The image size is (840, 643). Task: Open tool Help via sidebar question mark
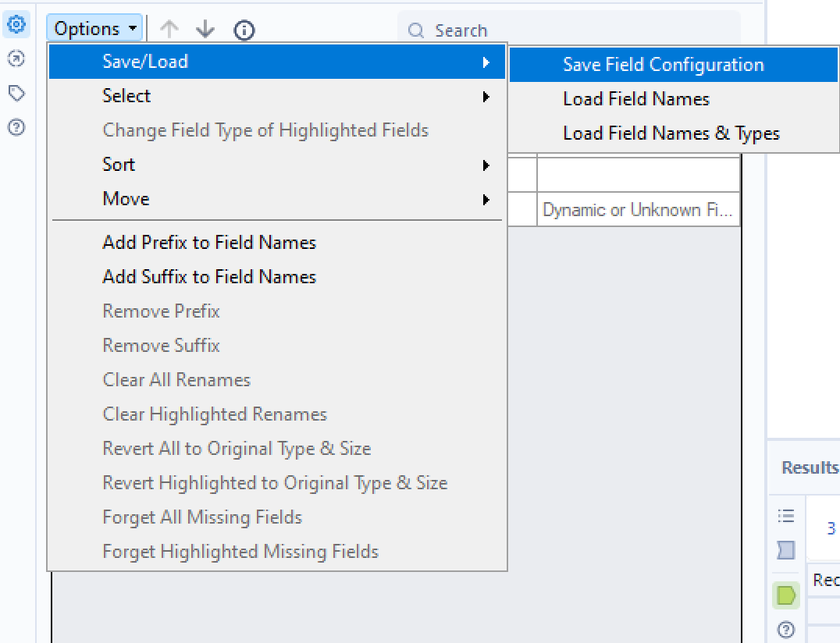(x=16, y=127)
